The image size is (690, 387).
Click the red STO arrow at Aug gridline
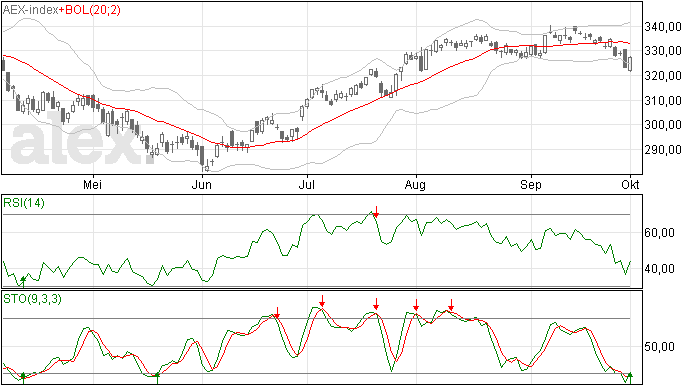tap(416, 305)
